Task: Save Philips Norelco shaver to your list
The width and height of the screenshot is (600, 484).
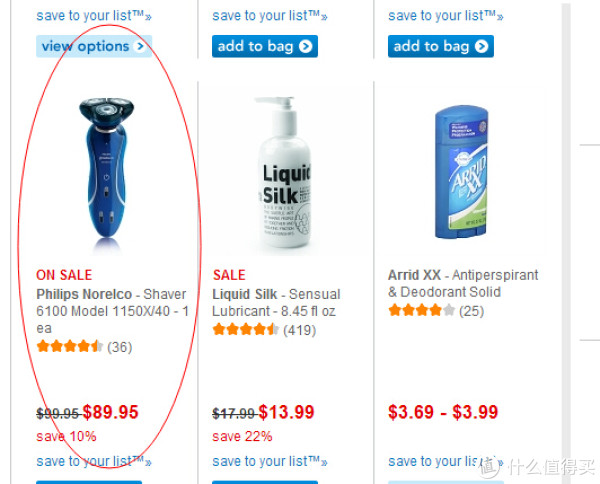Action: 94,461
